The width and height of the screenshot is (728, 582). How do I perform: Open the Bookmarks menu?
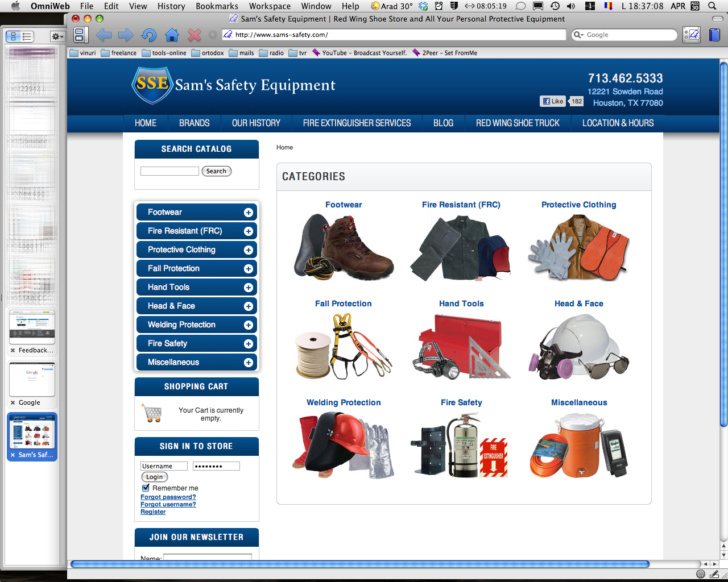pyautogui.click(x=217, y=6)
